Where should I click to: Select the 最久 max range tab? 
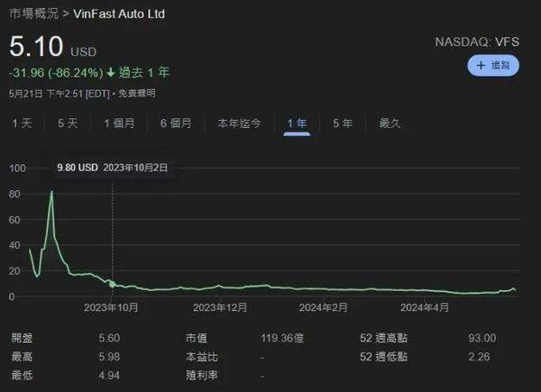[390, 123]
